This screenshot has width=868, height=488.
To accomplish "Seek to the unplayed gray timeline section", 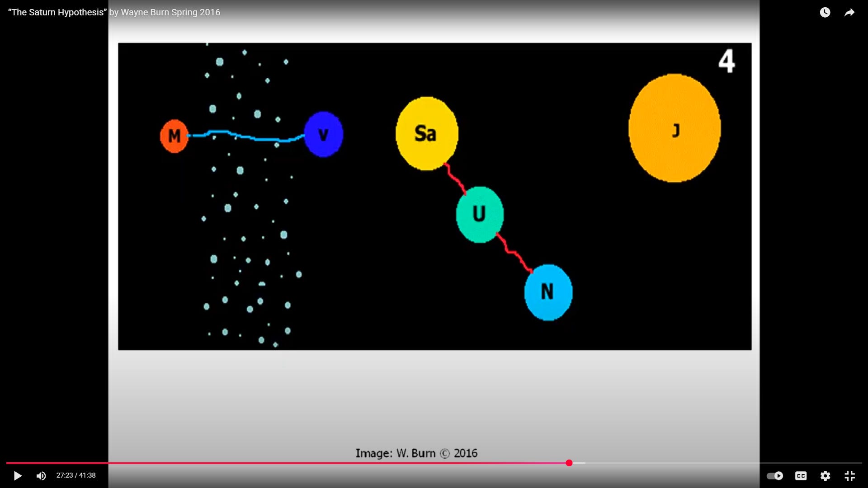I will [723, 463].
